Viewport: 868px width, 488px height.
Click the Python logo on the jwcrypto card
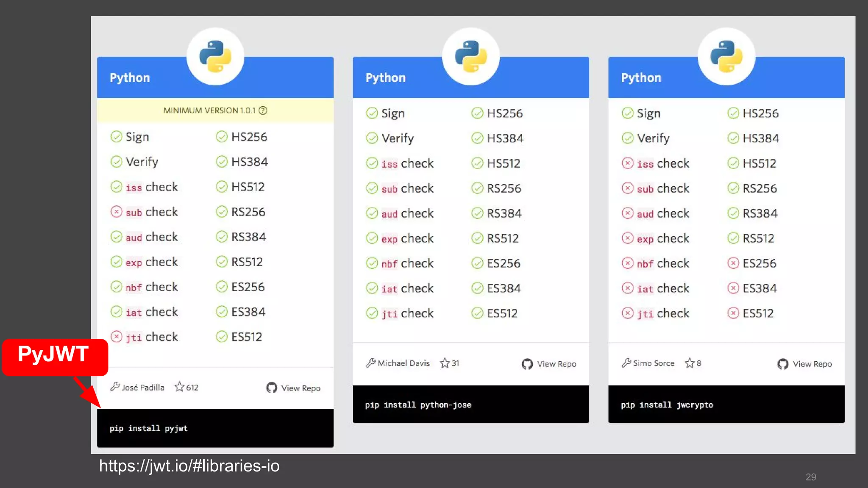726,56
